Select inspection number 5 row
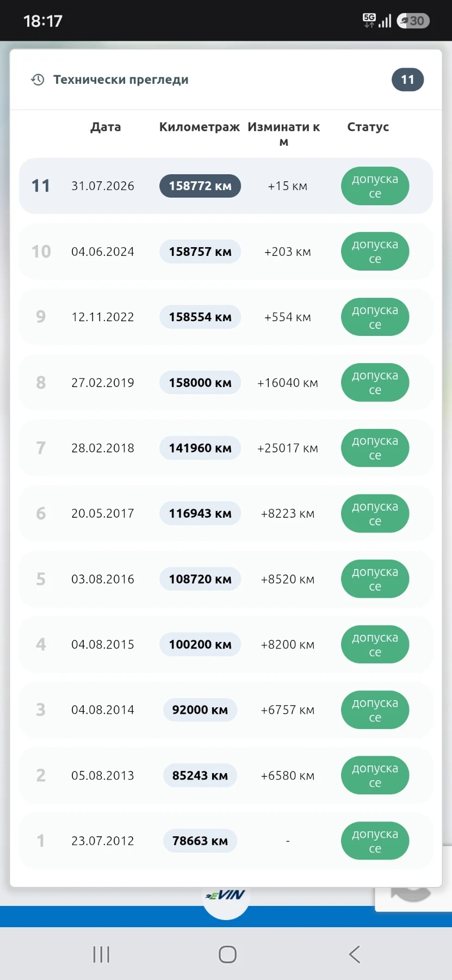Viewport: 452px width, 980px height. (226, 579)
